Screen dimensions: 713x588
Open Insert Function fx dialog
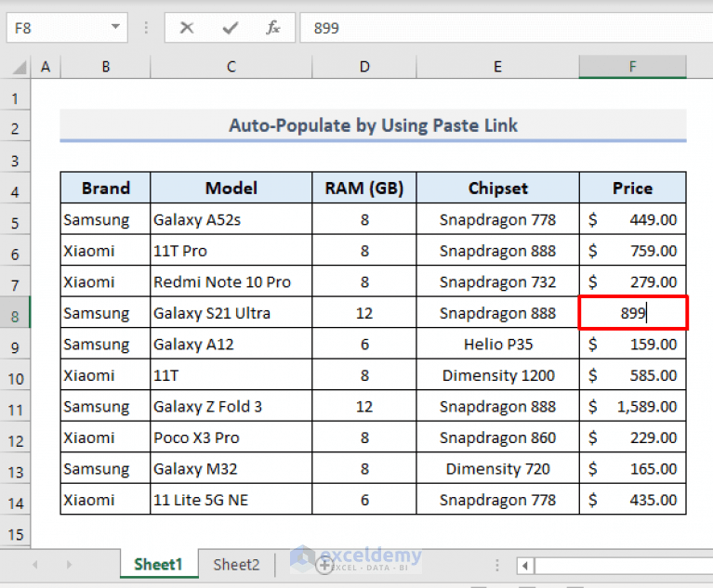pos(272,28)
